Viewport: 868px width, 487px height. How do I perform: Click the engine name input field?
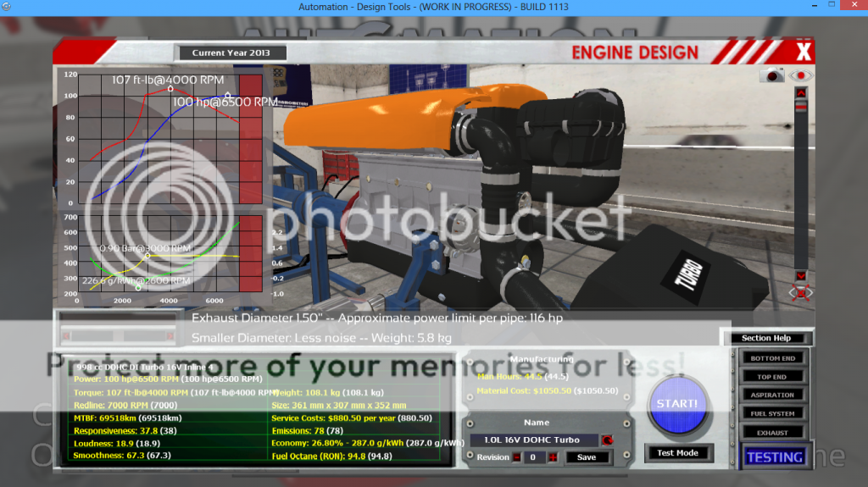point(534,440)
